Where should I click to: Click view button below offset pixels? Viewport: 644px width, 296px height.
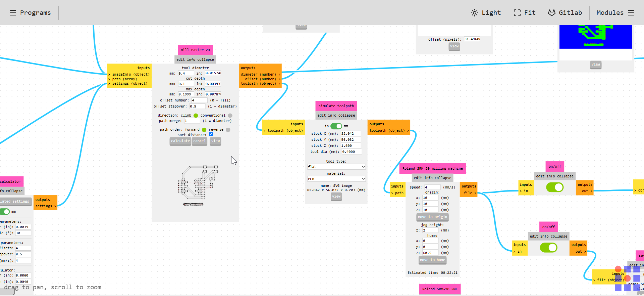coord(454,47)
